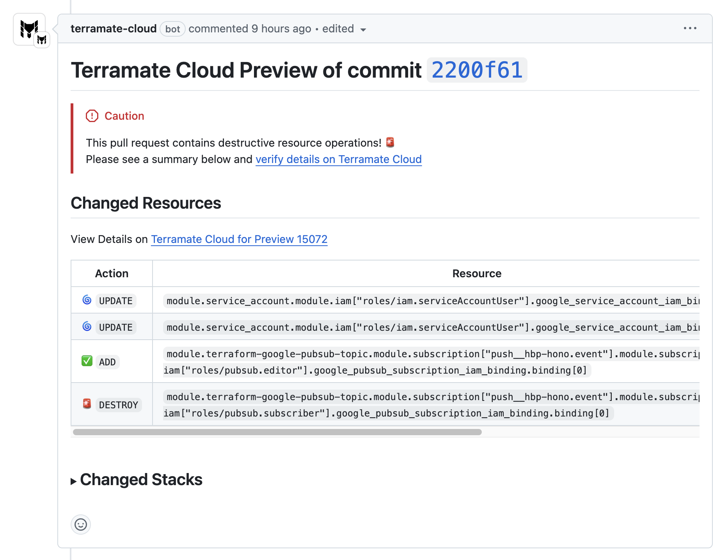This screenshot has width=728, height=560.
Task: Click the UPDATE action badge in first row
Action: (x=115, y=300)
